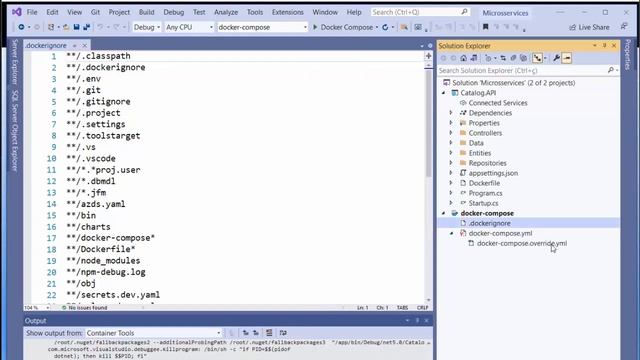Click the navigate backward toolbar icon

point(21,27)
